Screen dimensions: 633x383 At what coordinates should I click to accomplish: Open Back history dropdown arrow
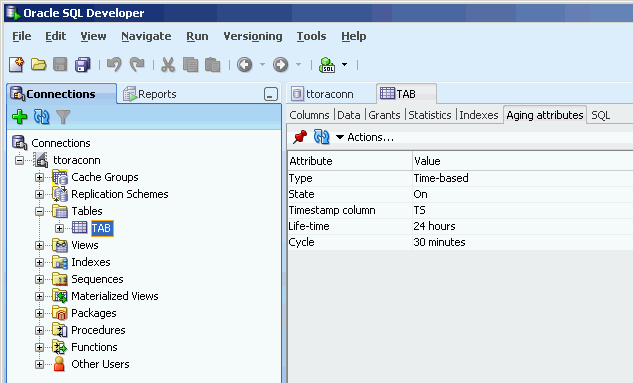[262, 65]
